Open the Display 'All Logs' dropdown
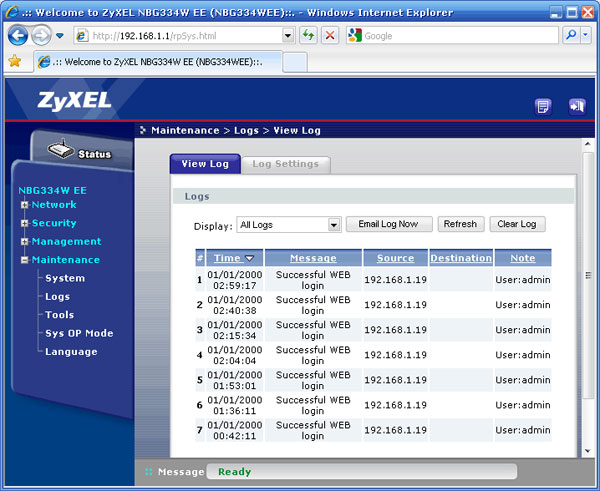 coord(334,225)
